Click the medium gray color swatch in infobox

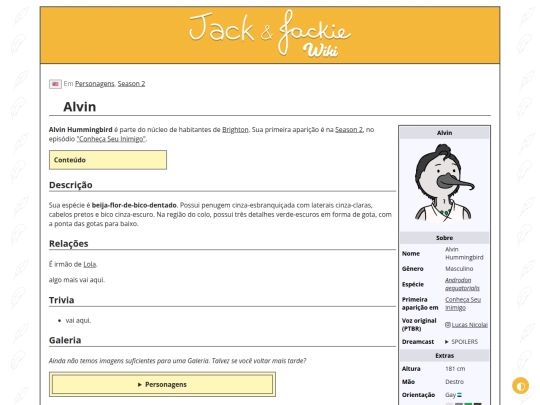click(459, 404)
